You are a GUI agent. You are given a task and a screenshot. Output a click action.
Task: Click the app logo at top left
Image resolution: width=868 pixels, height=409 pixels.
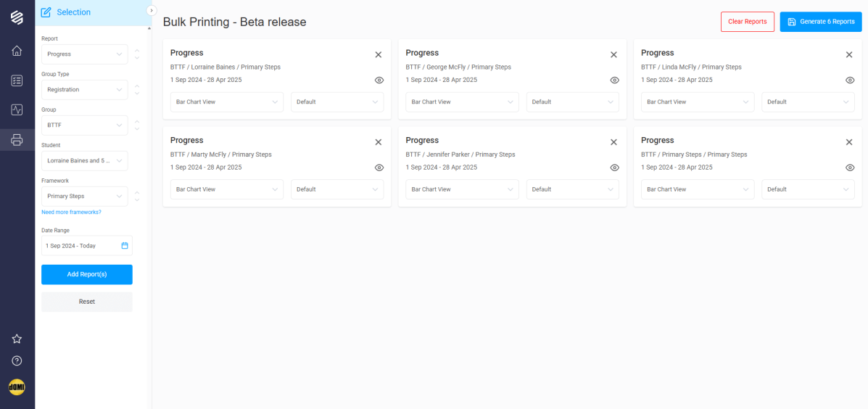point(17,17)
